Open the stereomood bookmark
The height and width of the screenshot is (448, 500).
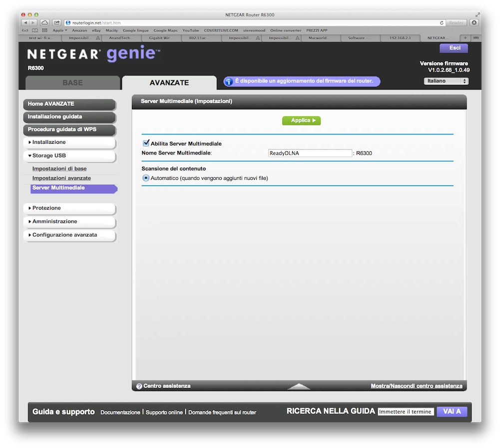coord(254,30)
